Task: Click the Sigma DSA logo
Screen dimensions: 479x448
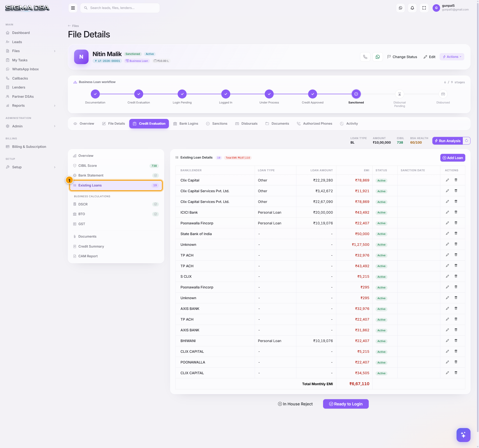Action: click(x=27, y=8)
